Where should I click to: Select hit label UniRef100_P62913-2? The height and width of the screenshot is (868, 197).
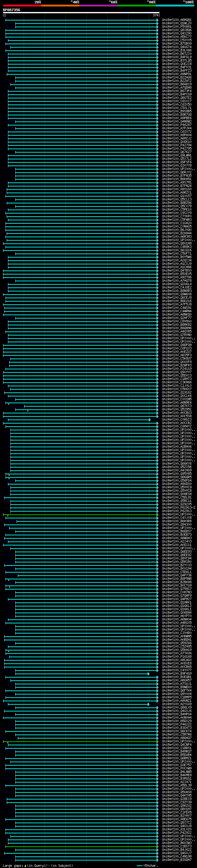coord(179,507)
